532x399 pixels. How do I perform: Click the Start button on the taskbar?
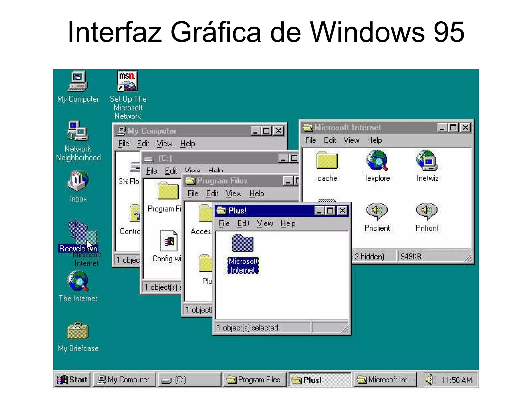[72, 380]
